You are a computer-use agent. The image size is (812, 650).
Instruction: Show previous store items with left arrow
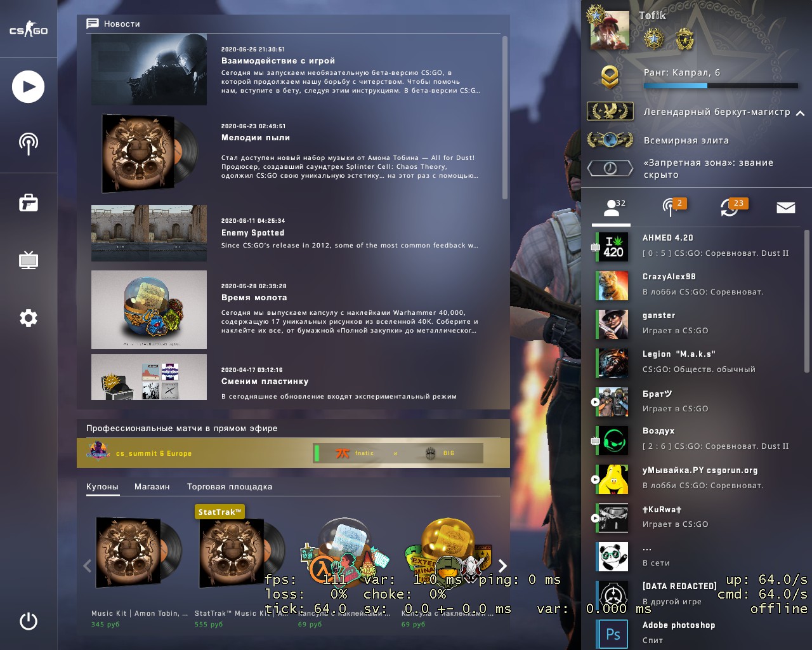tap(87, 566)
